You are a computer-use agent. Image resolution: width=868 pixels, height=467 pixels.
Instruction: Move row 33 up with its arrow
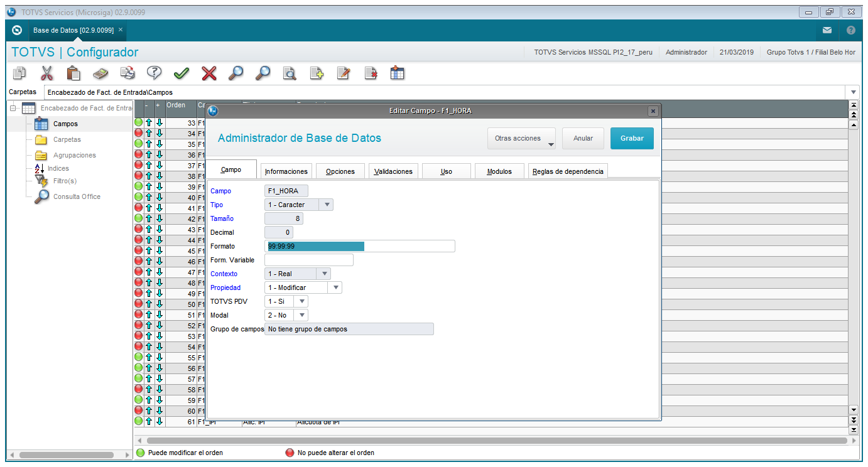149,123
